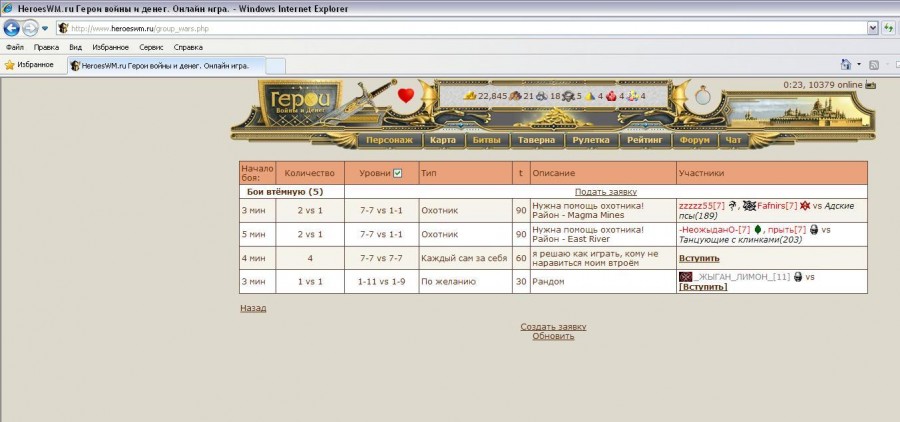900x422 pixels.
Task: Click the ore resource icon beside 18
Action: 542,96
